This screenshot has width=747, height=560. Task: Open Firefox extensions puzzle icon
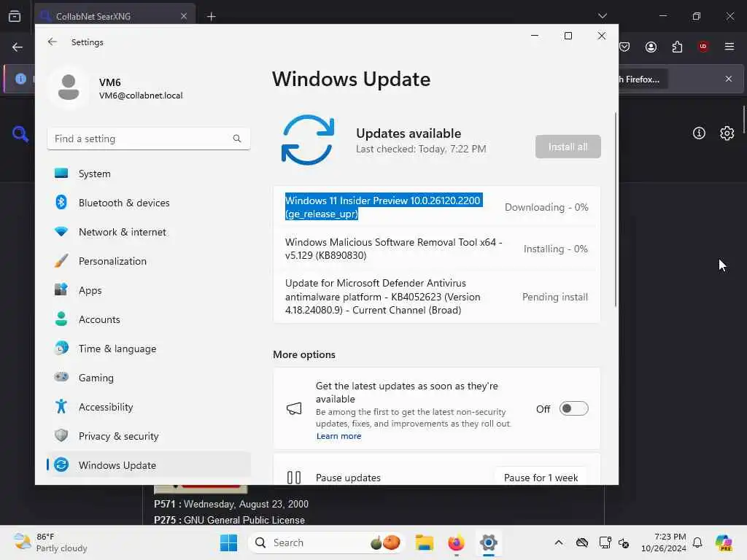coord(677,47)
